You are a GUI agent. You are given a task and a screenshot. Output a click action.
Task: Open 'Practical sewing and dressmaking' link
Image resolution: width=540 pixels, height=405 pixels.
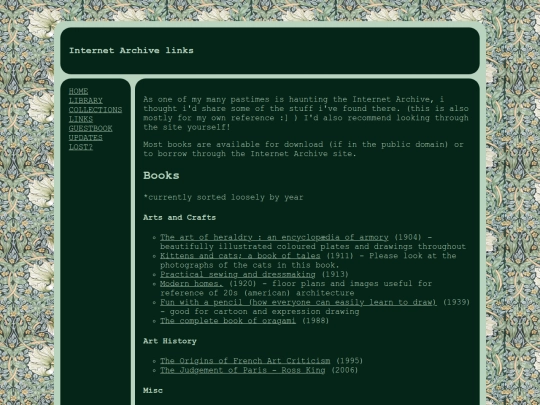tap(238, 274)
